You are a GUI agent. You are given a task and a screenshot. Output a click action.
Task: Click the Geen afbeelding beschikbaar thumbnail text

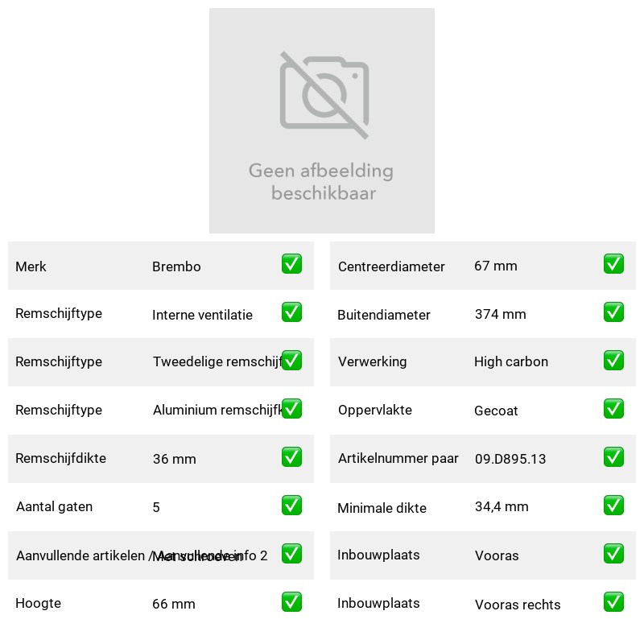pyautogui.click(x=321, y=182)
